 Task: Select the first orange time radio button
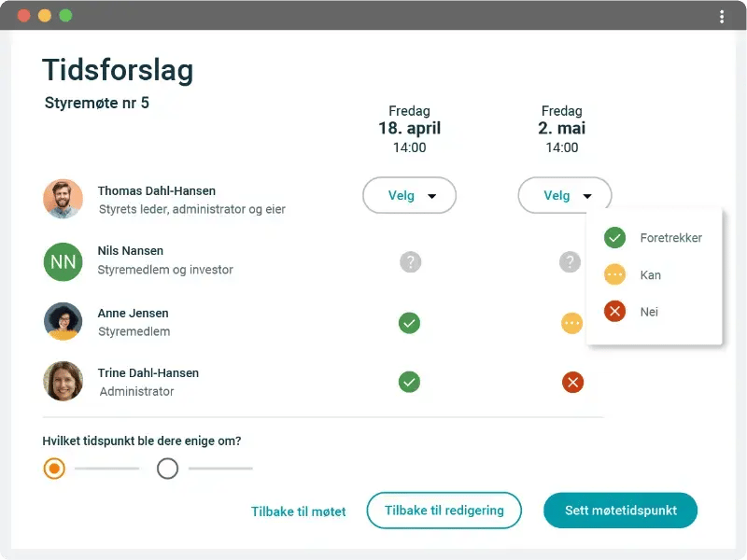54,469
